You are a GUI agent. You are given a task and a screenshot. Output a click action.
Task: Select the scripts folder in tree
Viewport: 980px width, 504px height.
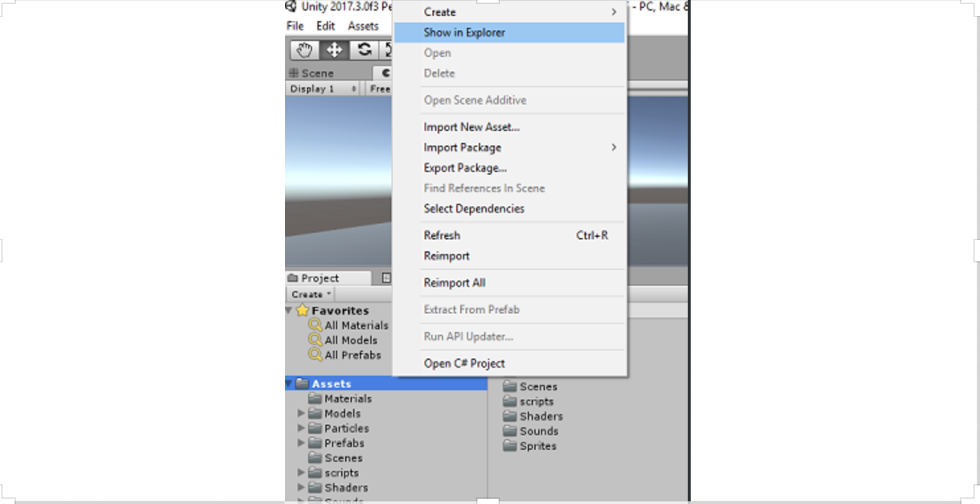tap(341, 473)
